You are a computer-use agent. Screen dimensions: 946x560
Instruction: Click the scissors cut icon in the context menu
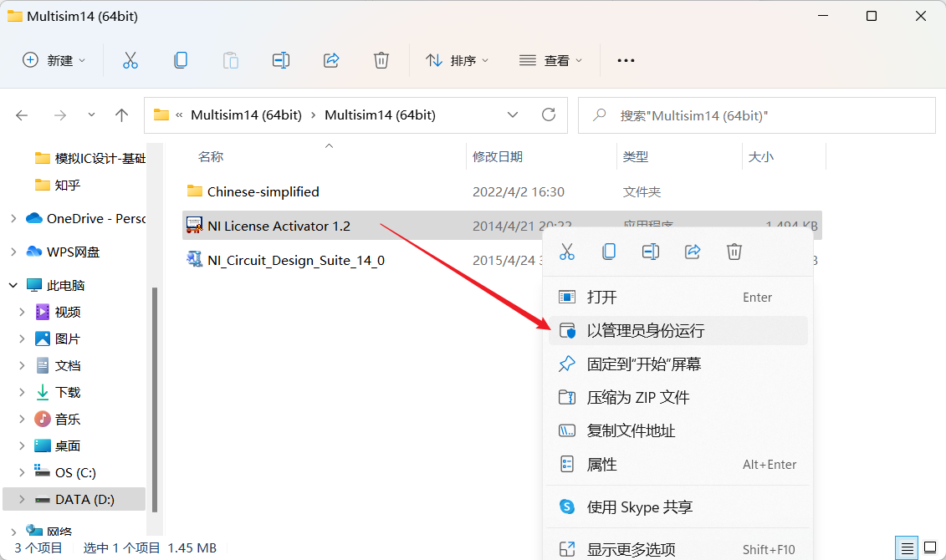coord(567,251)
